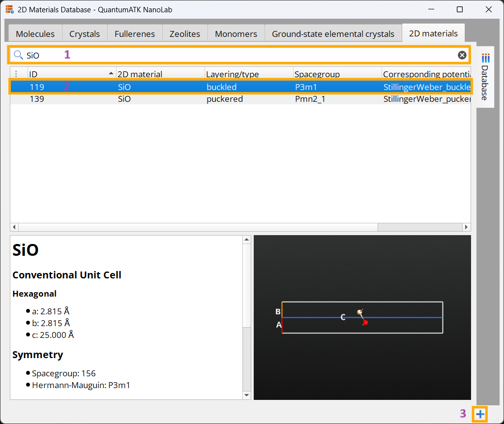Click the table's left scroll arrow
This screenshot has height=424, width=504.
(14, 227)
